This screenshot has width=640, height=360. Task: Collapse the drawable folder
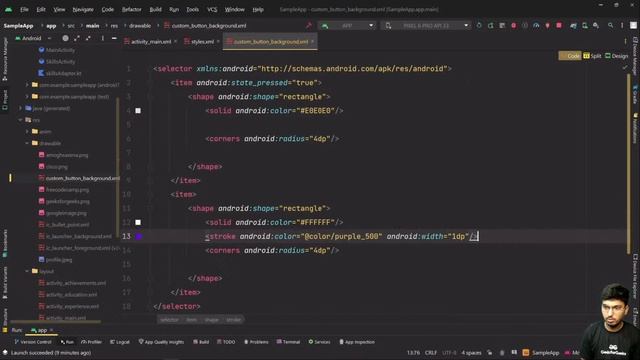point(27,143)
